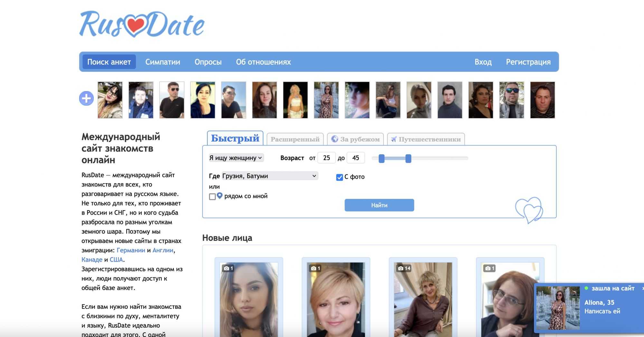Expand the 'Грузия, Батуми' location dropdown
The width and height of the screenshot is (644, 337).
point(270,176)
